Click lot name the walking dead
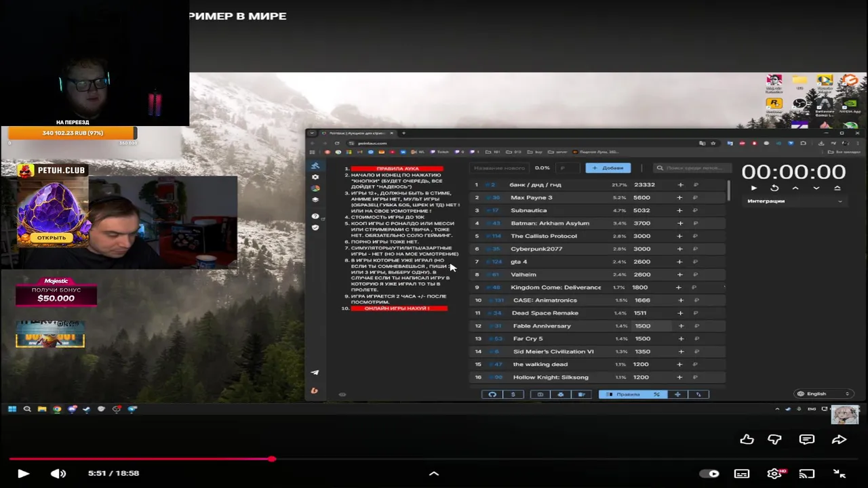Screen dimensions: 868x488 tap(540, 365)
